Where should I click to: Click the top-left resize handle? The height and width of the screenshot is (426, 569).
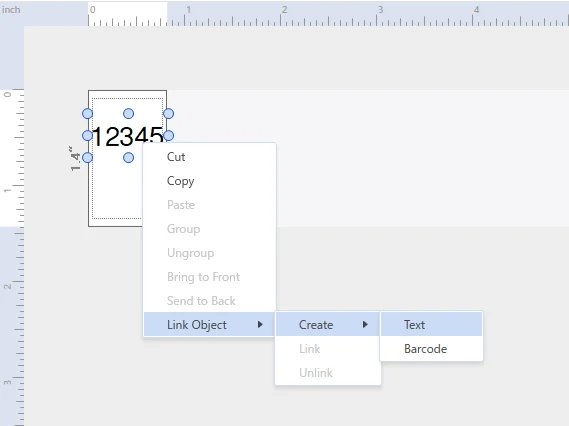[87, 114]
